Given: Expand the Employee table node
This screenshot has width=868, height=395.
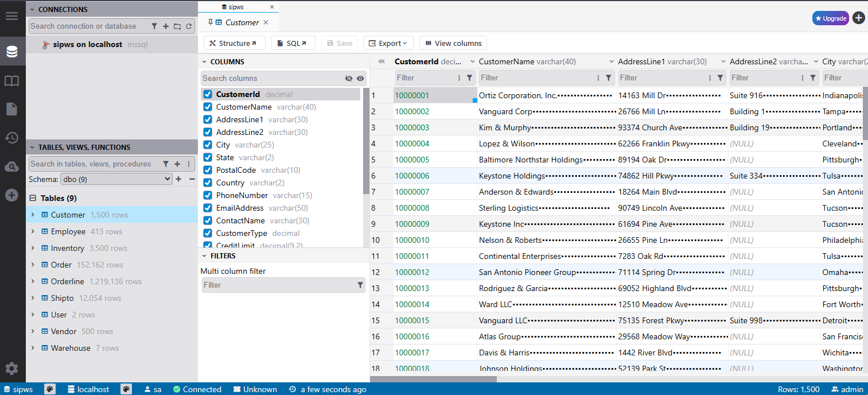Looking at the screenshot, I should click(33, 231).
